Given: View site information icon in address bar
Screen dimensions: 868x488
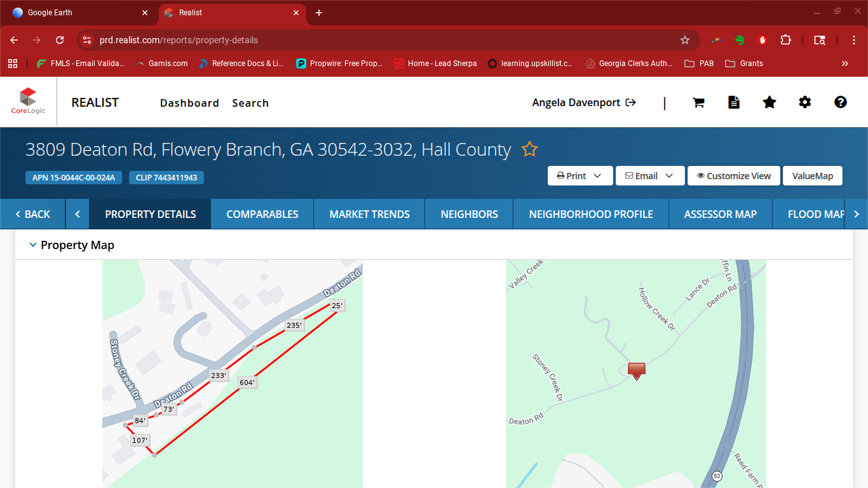Looking at the screenshot, I should [x=88, y=40].
